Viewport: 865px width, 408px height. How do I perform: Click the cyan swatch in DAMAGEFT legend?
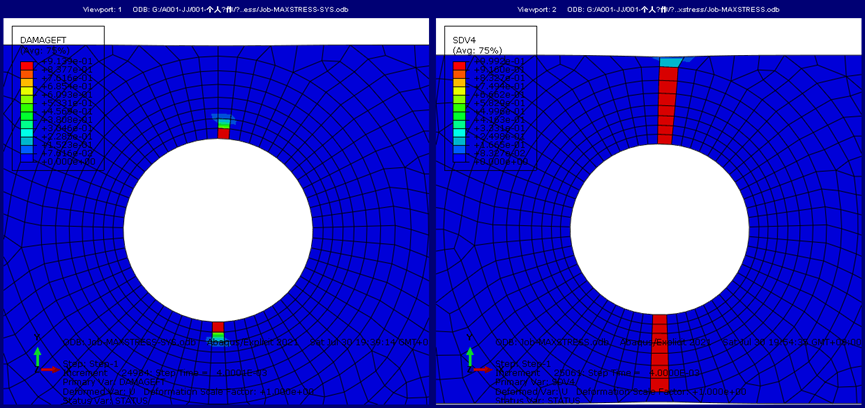[x=26, y=132]
